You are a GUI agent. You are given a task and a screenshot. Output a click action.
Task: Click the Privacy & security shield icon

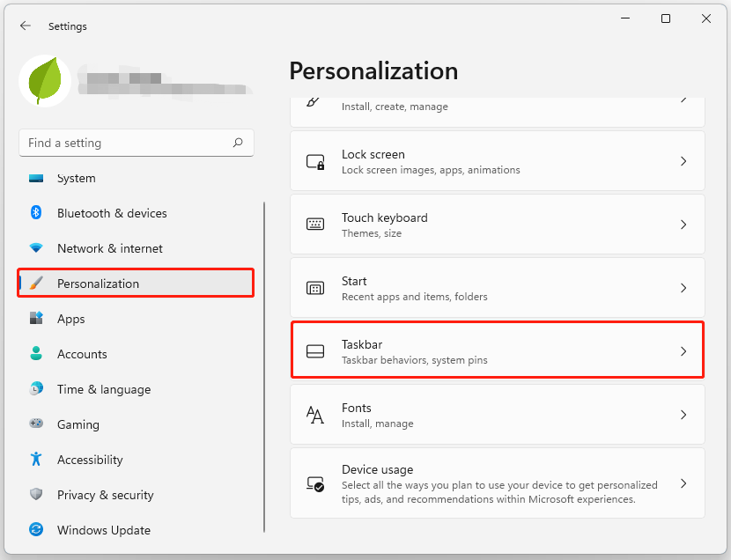tap(36, 494)
